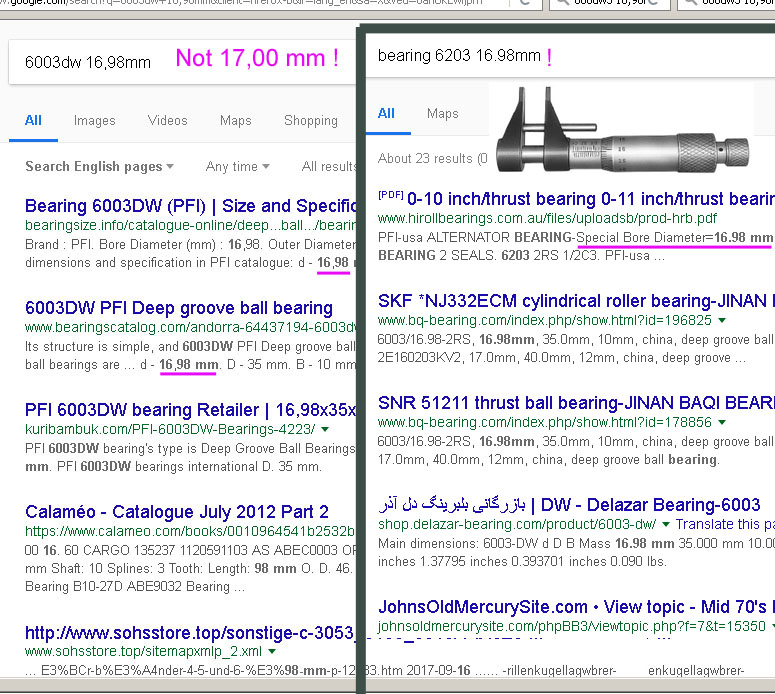The image size is (775, 694).
Task: Open the sohsstore.top sonstige result link
Action: [190, 633]
